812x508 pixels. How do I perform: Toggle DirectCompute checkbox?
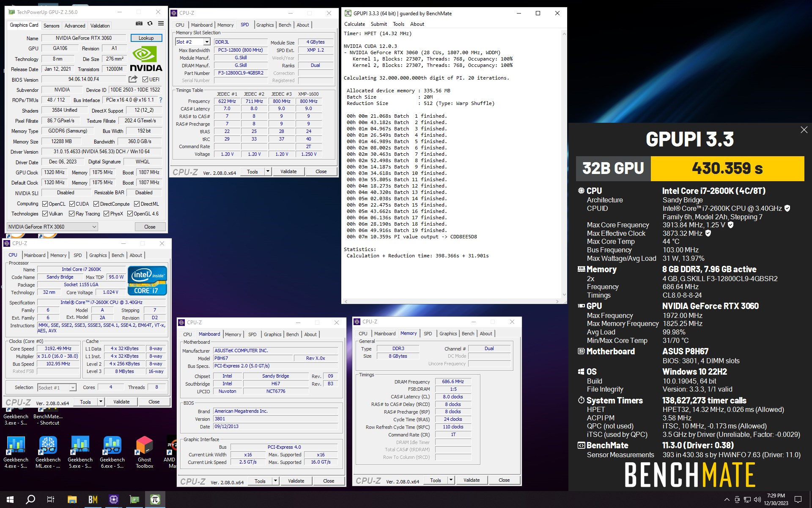[x=96, y=204]
